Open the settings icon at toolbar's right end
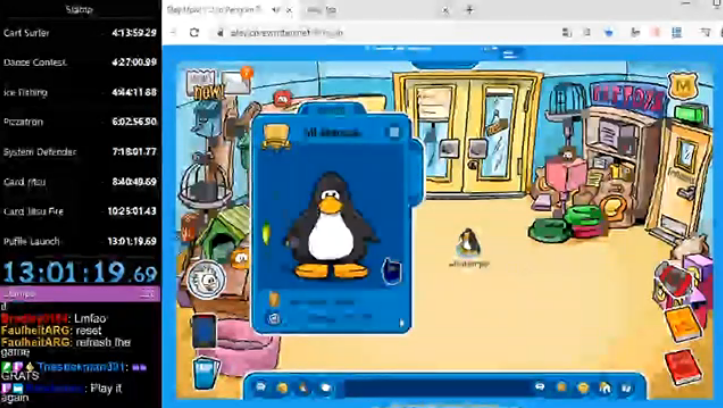The image size is (723, 408). (x=626, y=388)
